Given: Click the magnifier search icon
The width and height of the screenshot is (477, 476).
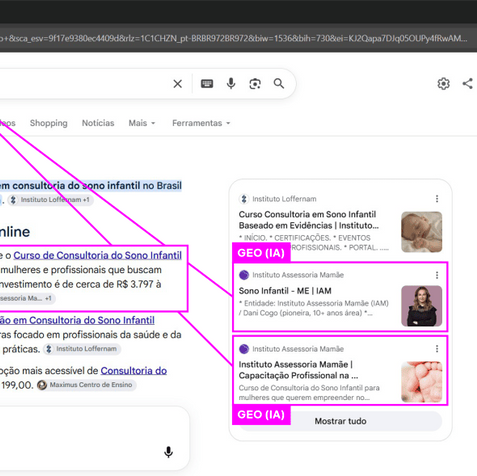Looking at the screenshot, I should (279, 83).
